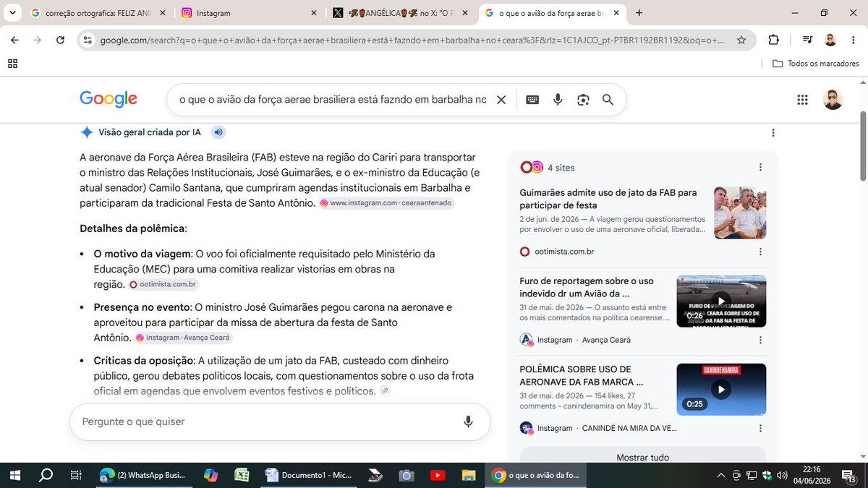The image size is (868, 488).
Task: Click into the Google search query field
Action: (x=333, y=100)
